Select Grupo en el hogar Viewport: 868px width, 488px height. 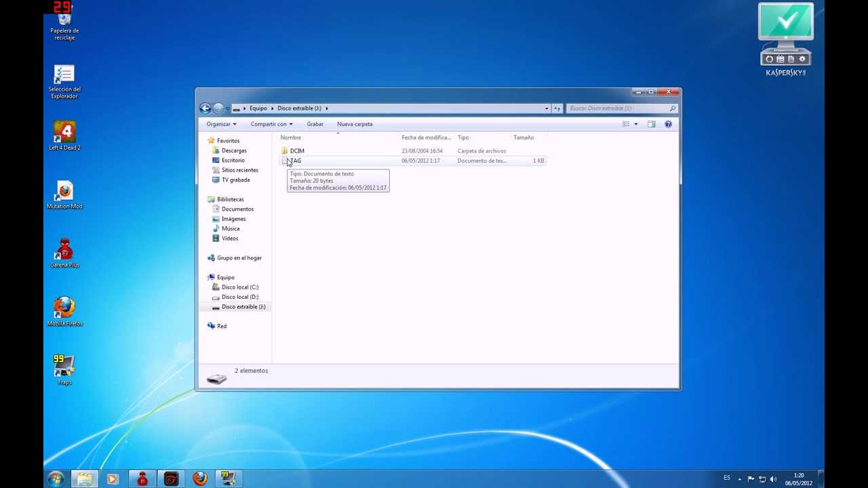(239, 258)
